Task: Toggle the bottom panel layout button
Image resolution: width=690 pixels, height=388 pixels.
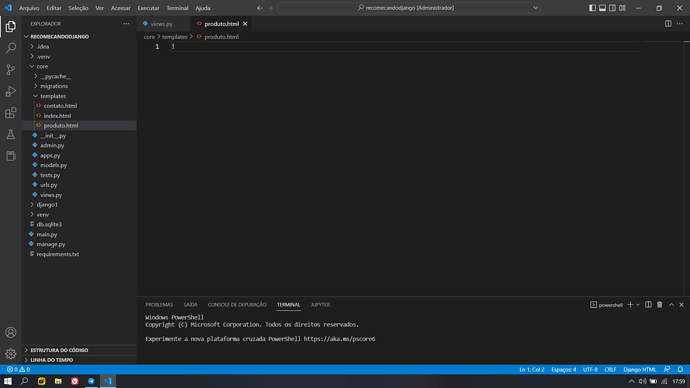Action: [602, 8]
